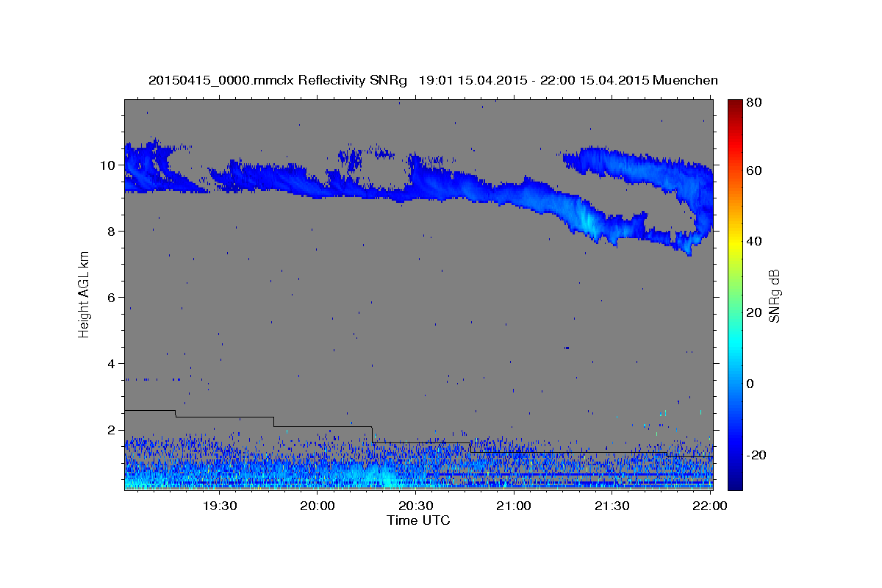Click the height tick label 2
This screenshot has width=882, height=588.
[112, 430]
